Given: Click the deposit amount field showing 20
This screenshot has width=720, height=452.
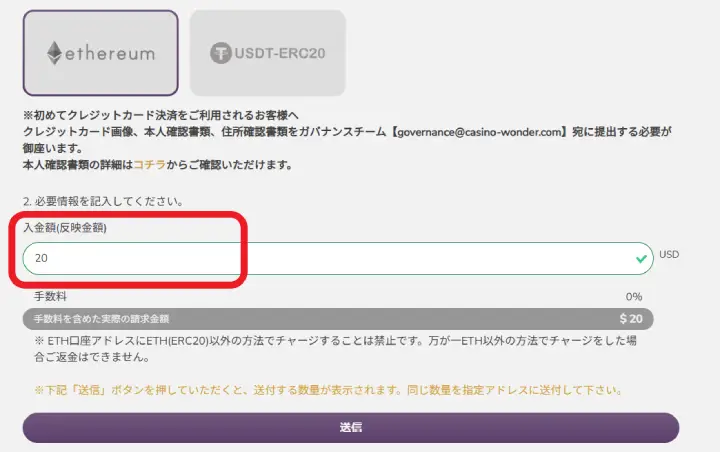Looking at the screenshot, I should (x=338, y=258).
